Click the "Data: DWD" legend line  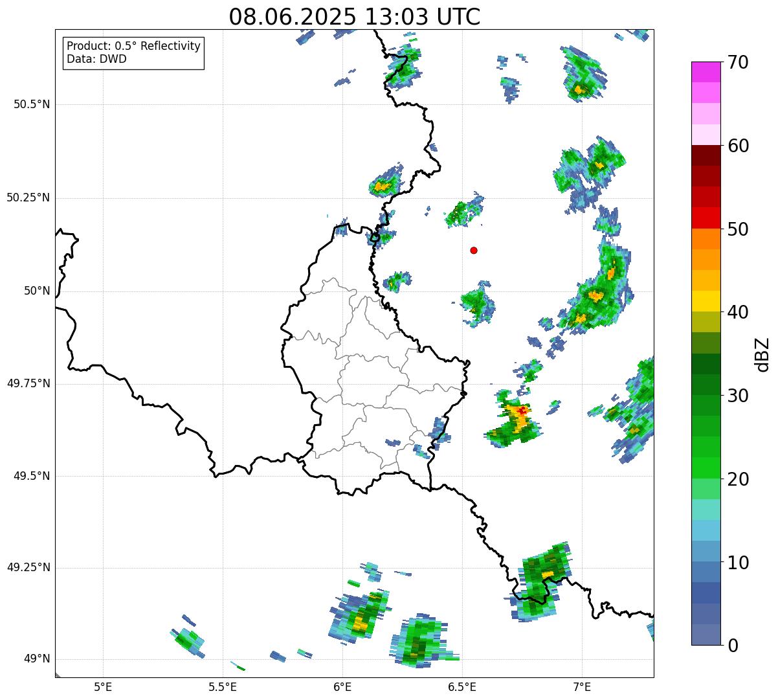coord(96,59)
